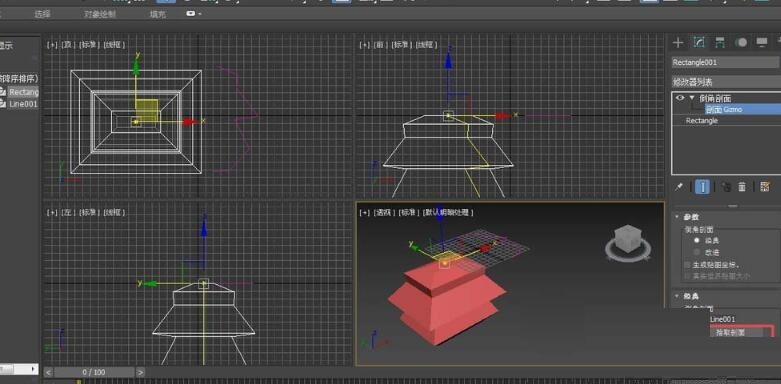781x384 pixels.
Task: Open [标准] menu in the top viewport
Action: 89,45
